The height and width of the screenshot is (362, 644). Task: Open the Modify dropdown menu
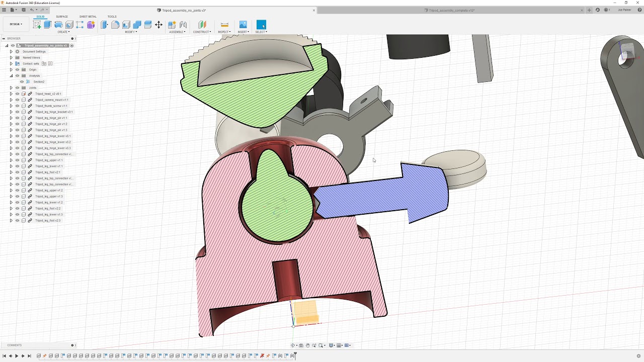(x=131, y=32)
